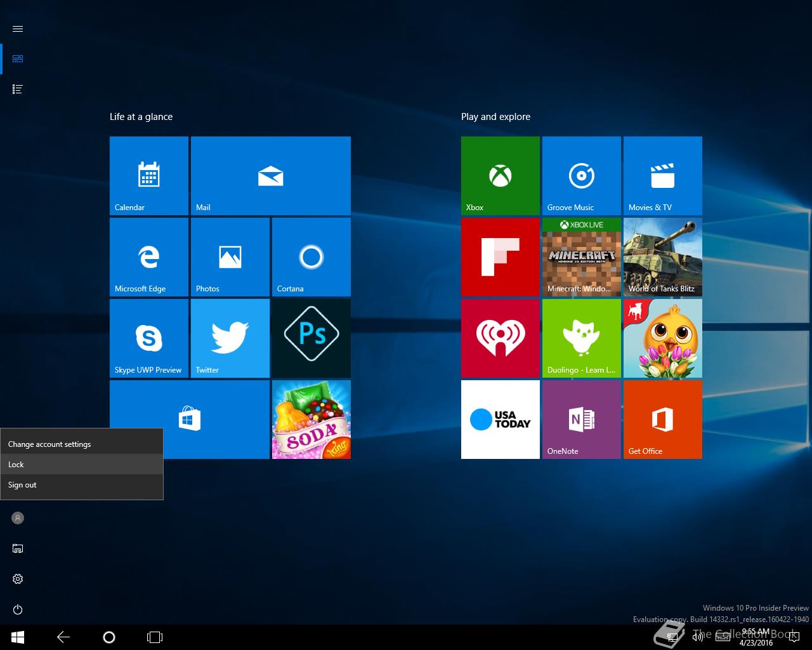Open the Groove Music tile
This screenshot has width=812, height=650.
point(582,176)
